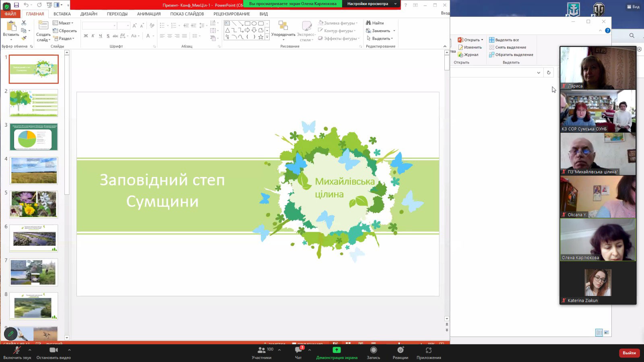This screenshot has height=362, width=644.
Task: Open the font color (A) picker
Action: pos(148,36)
